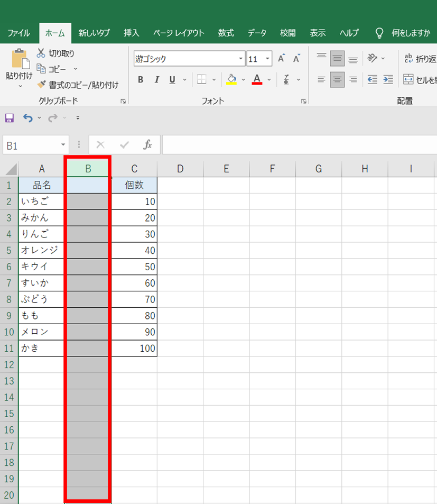This screenshot has width=437, height=504.
Task: Toggle center horizontal alignment
Action: (x=337, y=79)
